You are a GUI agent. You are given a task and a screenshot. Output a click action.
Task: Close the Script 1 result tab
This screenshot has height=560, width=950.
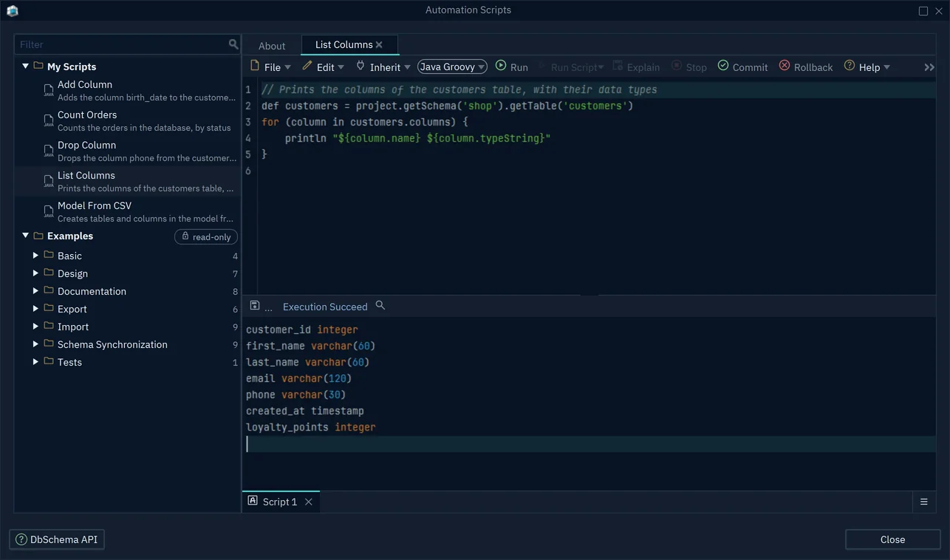tap(309, 502)
